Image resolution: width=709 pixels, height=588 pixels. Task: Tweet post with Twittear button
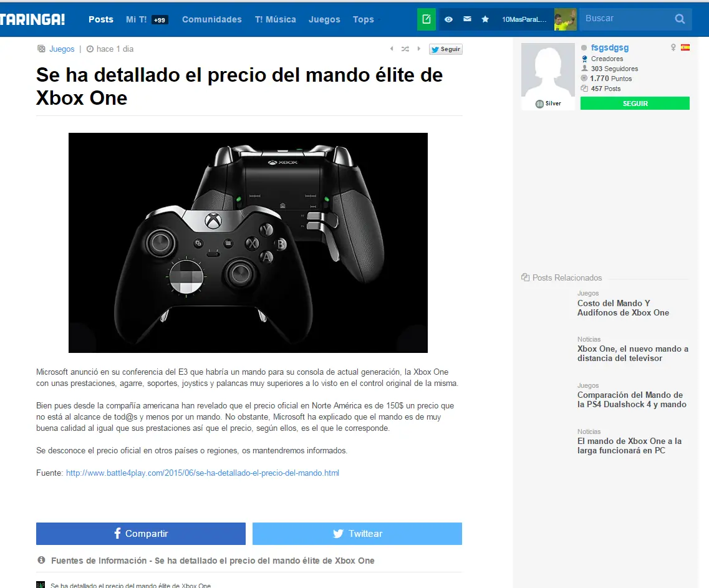pyautogui.click(x=357, y=534)
